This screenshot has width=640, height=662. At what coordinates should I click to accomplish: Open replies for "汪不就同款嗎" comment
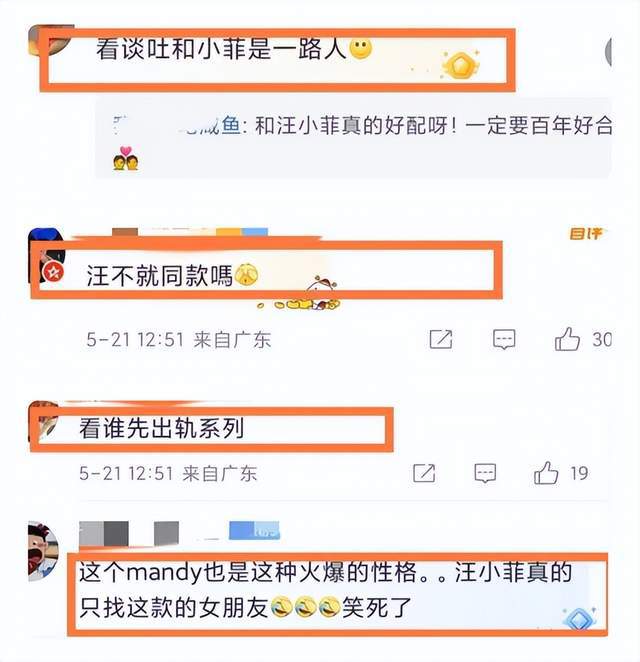[x=504, y=339]
